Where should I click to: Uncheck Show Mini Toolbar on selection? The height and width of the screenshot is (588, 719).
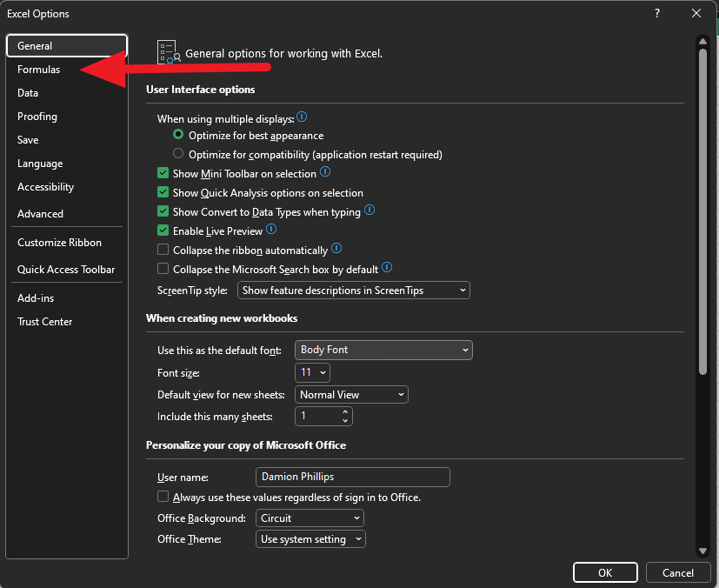pyautogui.click(x=163, y=173)
